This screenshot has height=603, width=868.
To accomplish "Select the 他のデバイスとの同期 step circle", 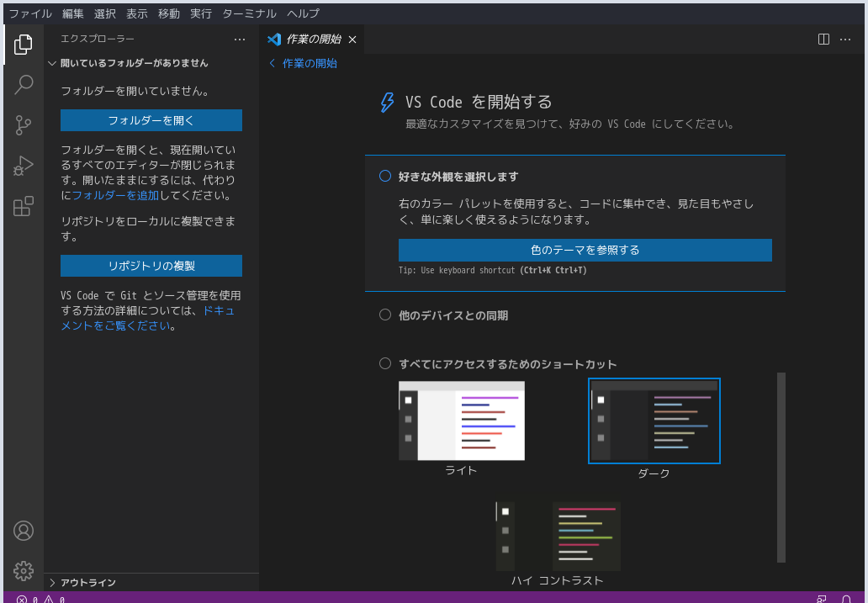I will coord(384,315).
